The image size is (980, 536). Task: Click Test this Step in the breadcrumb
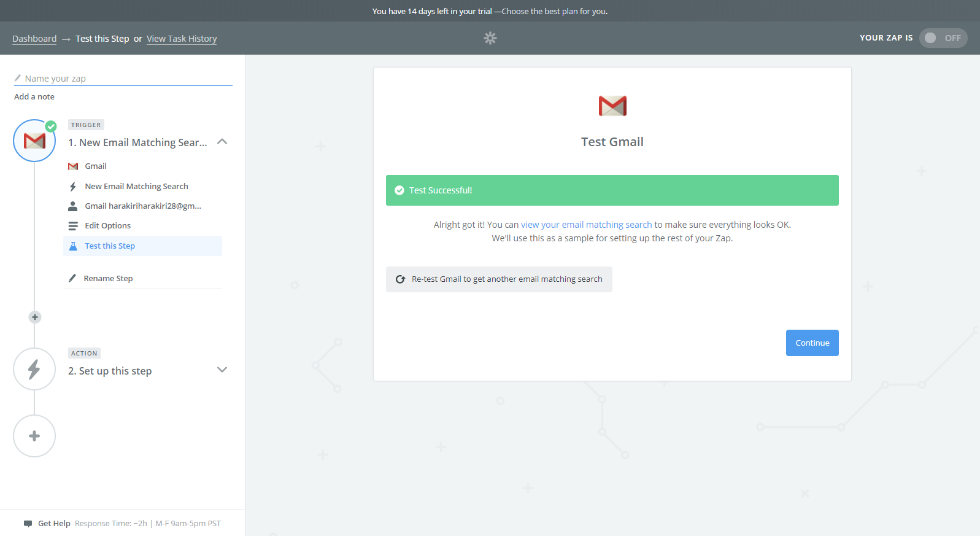click(x=102, y=39)
